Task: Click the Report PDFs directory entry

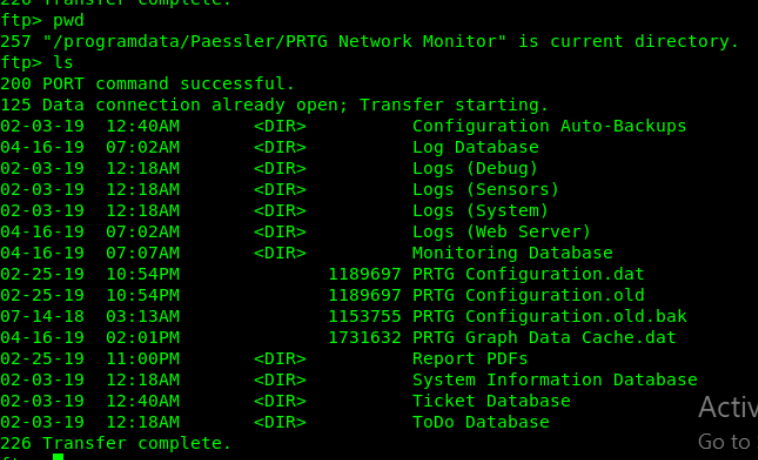Action: [470, 358]
